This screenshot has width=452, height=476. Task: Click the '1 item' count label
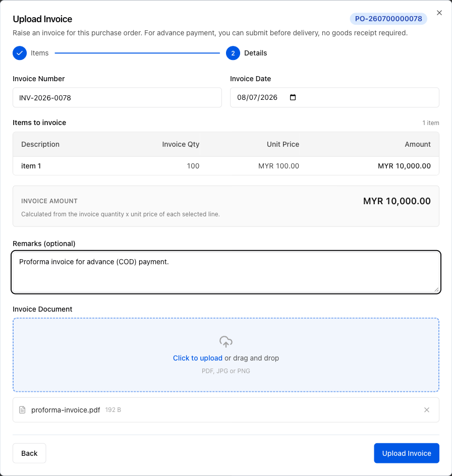431,123
